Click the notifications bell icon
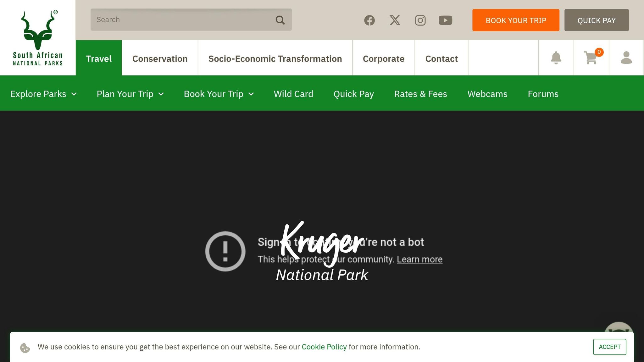Screen dimensions: 644x362 [556, 58]
